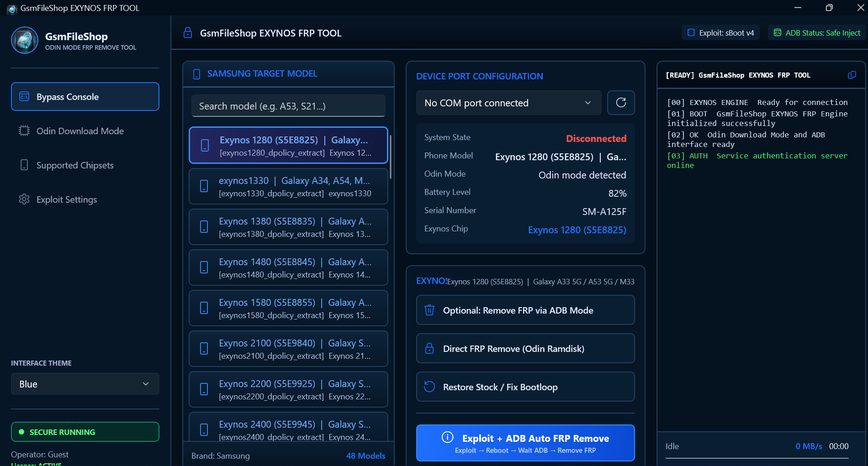Click the Odin Download Mode chip icon
The image size is (868, 466).
tap(24, 131)
